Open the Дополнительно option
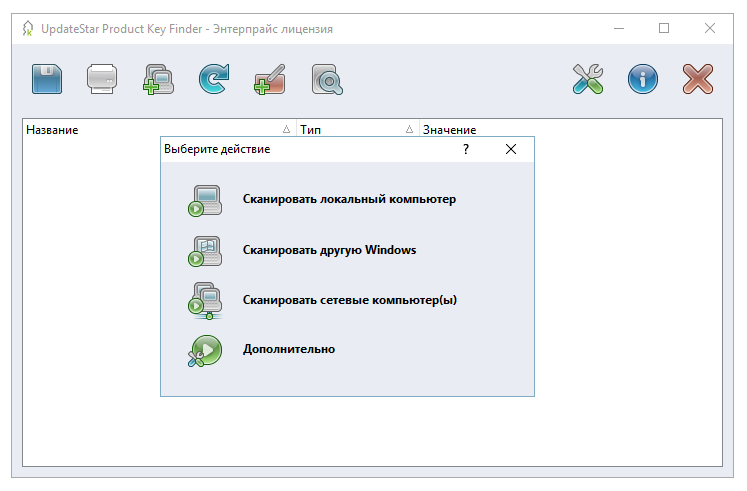The width and height of the screenshot is (747, 491). coord(289,349)
